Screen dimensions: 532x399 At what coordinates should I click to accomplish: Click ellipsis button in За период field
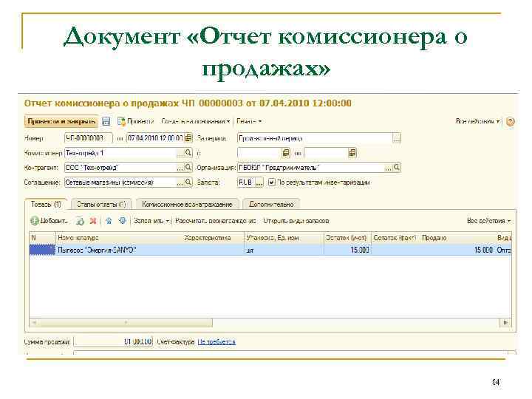click(396, 138)
